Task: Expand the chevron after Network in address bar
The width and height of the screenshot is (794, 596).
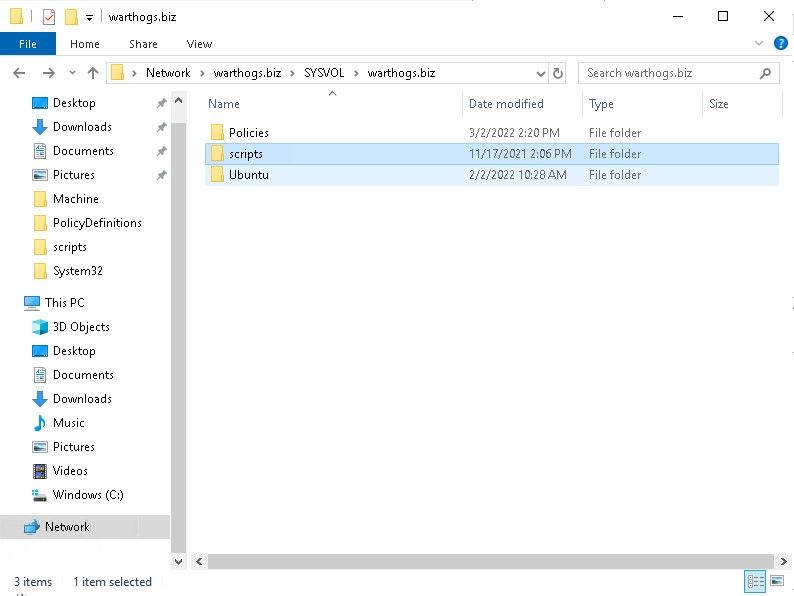Action: (202, 73)
